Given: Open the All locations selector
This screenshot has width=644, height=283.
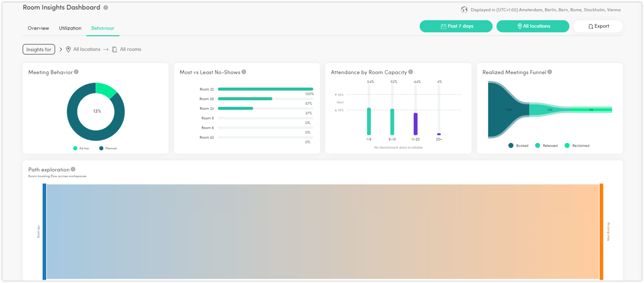Looking at the screenshot, I should [533, 26].
